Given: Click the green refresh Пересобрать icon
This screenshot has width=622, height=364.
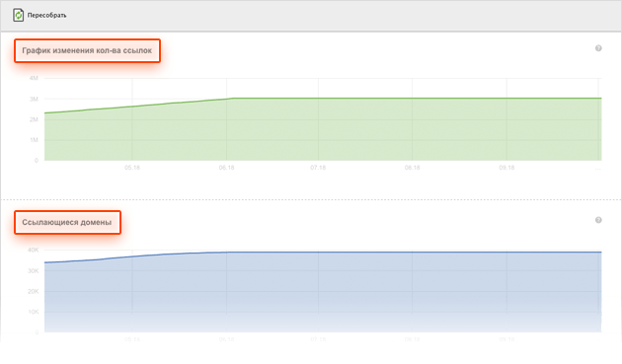Looking at the screenshot, I should pos(18,15).
